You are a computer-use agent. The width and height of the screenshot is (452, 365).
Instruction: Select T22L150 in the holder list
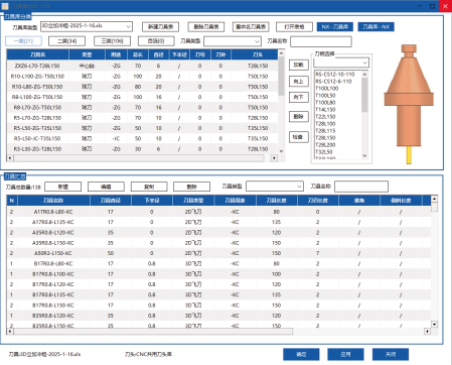click(x=326, y=117)
